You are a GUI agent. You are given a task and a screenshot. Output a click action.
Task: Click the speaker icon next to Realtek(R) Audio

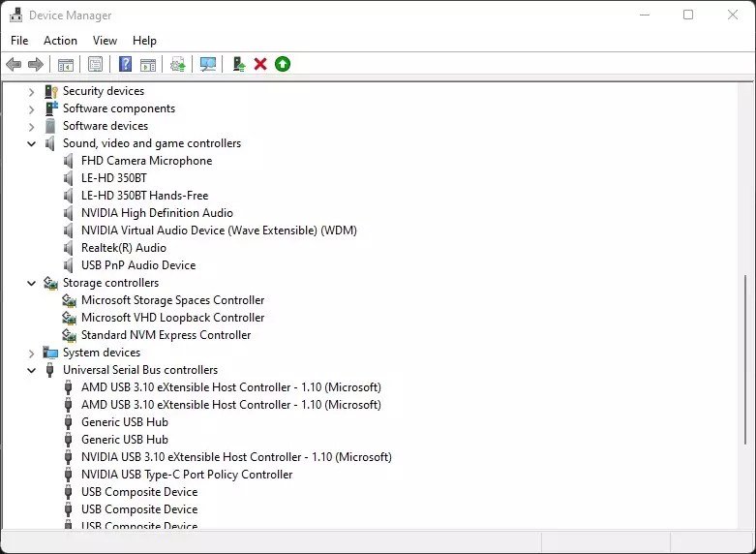(x=69, y=248)
